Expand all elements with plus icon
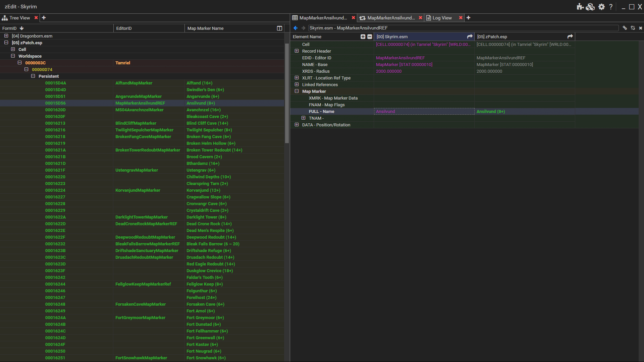Screen dimensions: 644x362 coord(363,37)
